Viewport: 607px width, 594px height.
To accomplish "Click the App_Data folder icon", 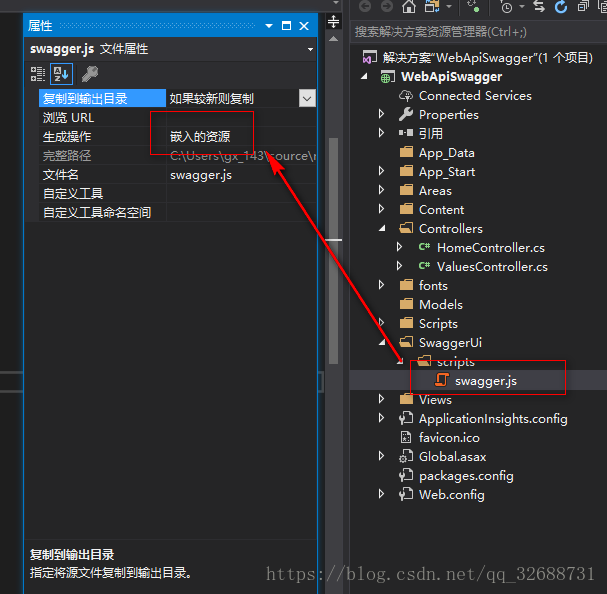I will coord(406,152).
